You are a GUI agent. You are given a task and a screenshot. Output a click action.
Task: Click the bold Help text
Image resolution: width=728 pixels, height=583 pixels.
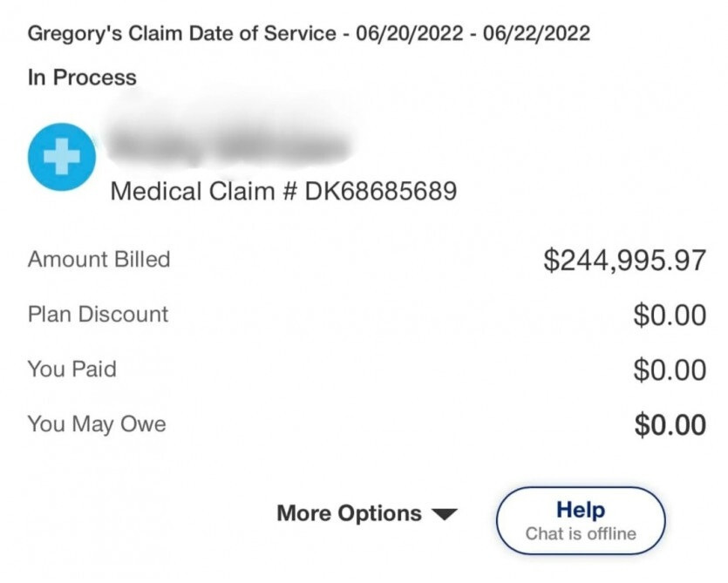[581, 510]
